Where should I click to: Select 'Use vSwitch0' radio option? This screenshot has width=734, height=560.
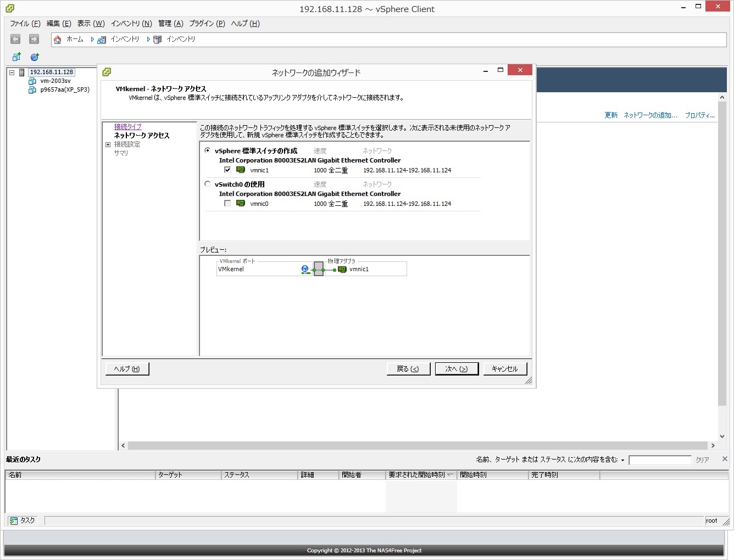pyautogui.click(x=207, y=184)
